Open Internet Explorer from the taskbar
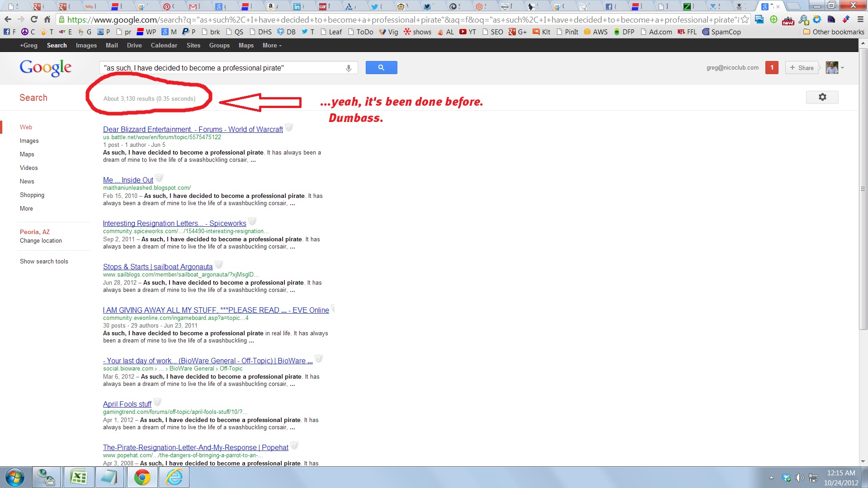 point(174,477)
